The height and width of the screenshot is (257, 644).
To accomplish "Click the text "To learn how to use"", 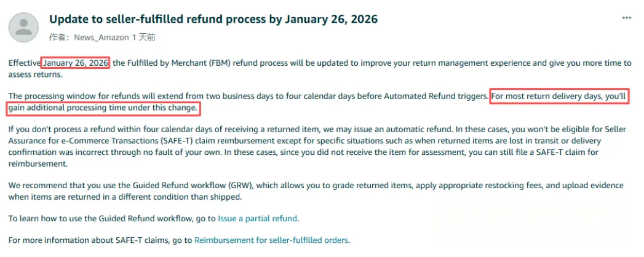I will (x=49, y=218).
